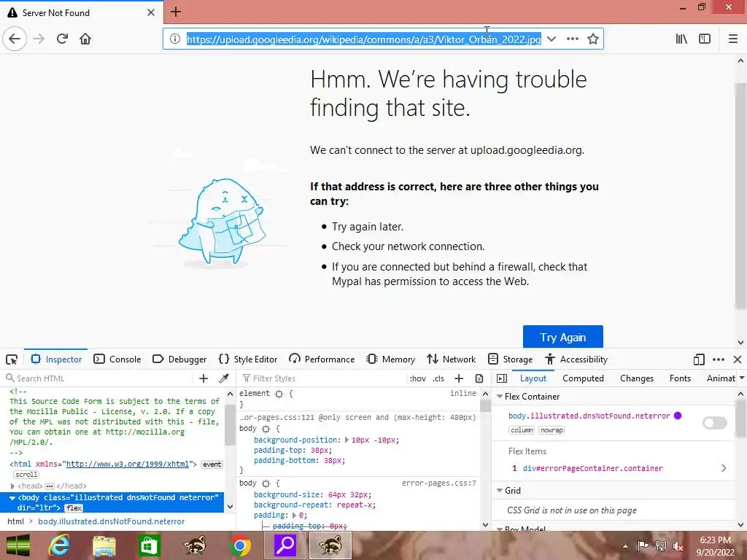Collapse the three-pane inspector sidebar icon
Image resolution: width=747 pixels, height=560 pixels.
(502, 378)
